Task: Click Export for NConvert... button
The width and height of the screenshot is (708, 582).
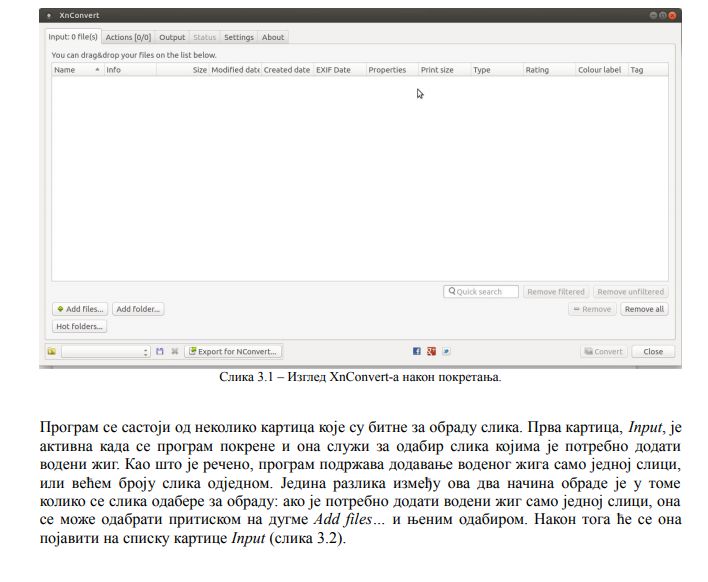Action: click(233, 351)
